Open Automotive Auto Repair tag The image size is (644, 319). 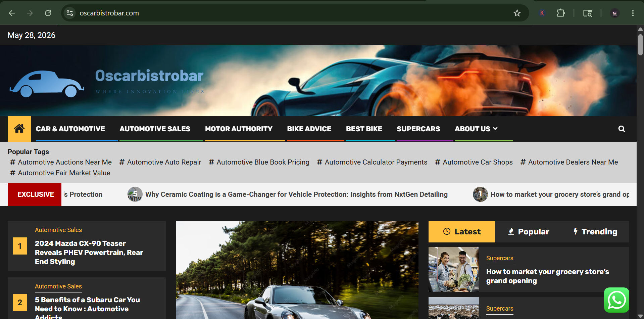[160, 162]
